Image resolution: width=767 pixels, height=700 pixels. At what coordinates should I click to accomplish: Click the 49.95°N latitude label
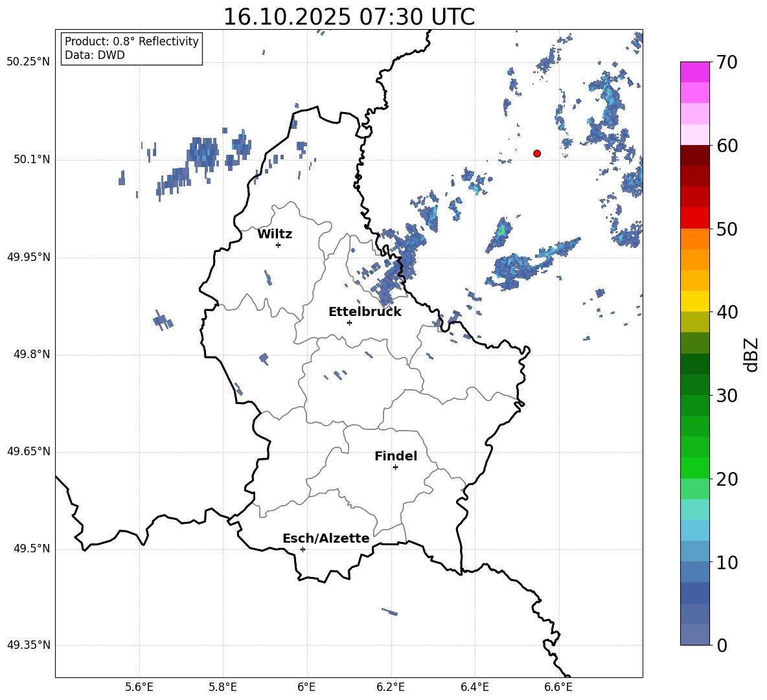pyautogui.click(x=29, y=256)
